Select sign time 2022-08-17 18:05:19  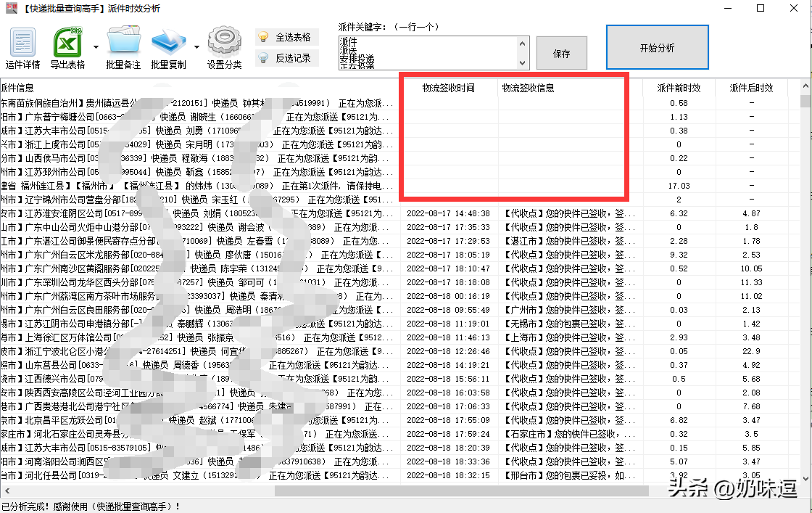tap(449, 255)
